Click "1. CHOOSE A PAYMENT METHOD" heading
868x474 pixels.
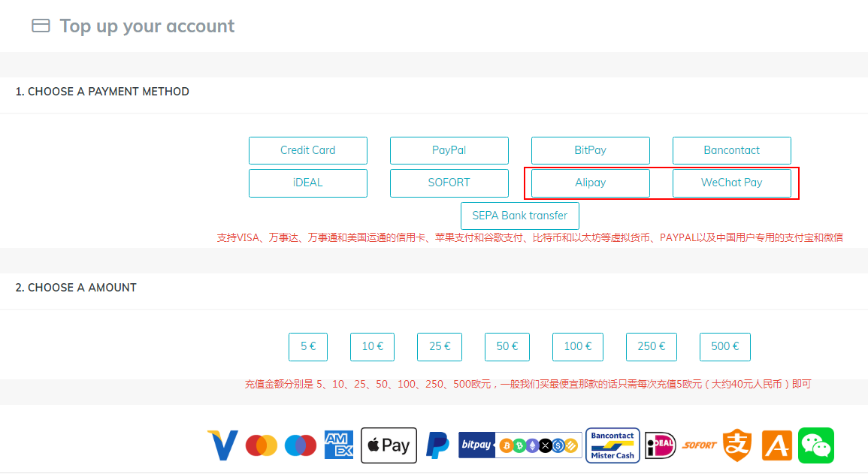pos(102,92)
